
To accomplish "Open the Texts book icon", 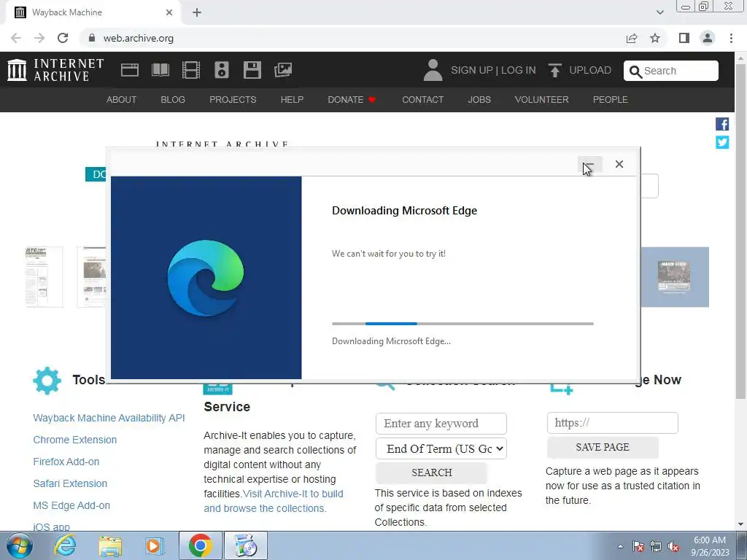I will click(160, 70).
